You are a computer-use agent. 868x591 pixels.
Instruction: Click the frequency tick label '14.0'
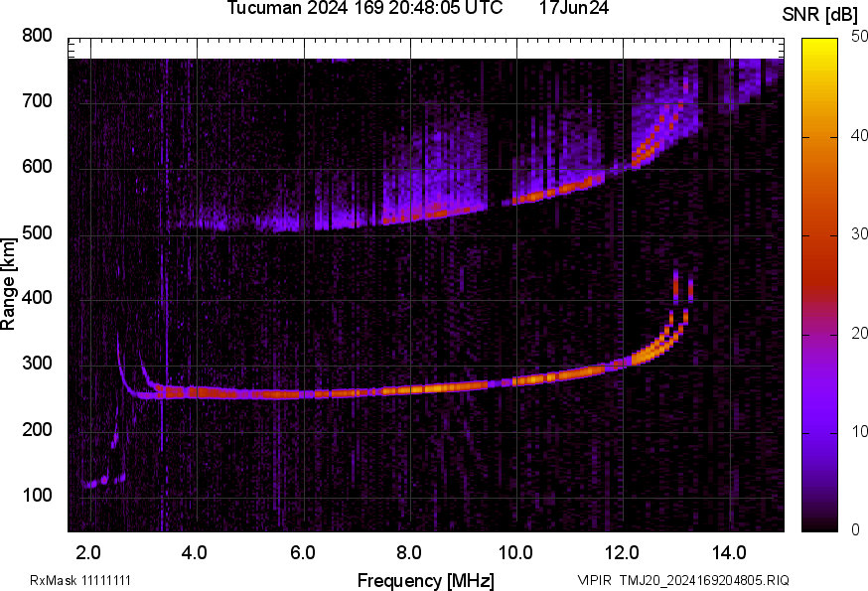pos(729,553)
